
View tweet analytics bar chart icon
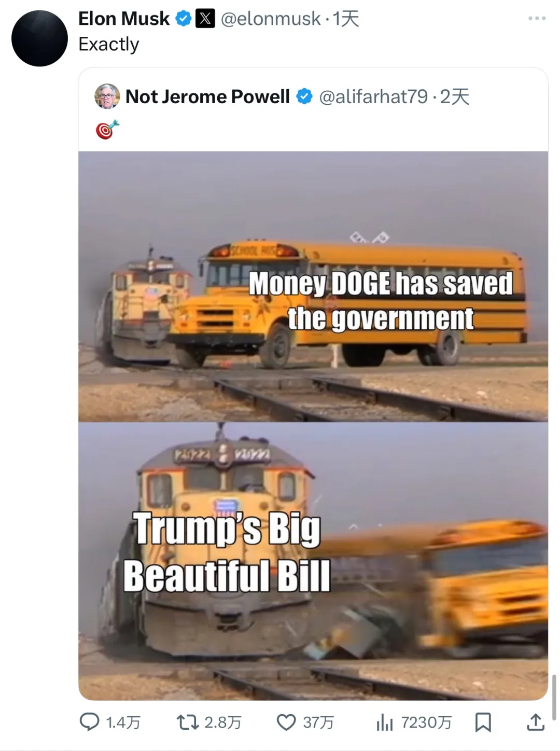coord(385,722)
